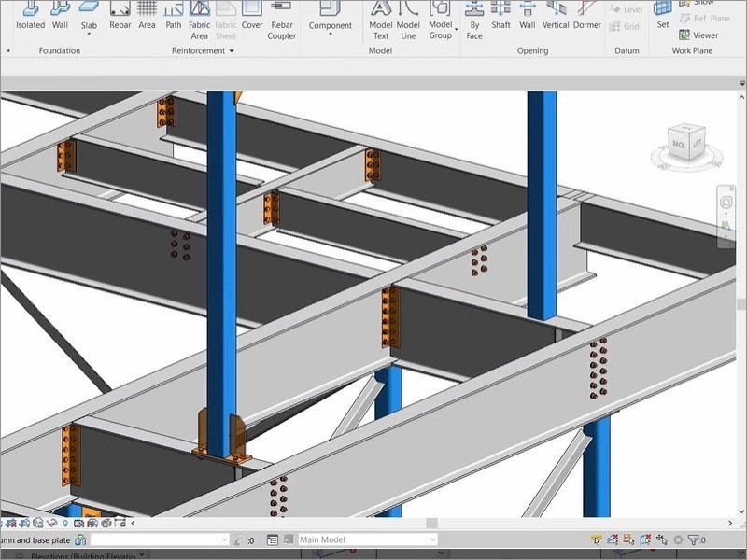Select the Cover reinforcement tool

[x=252, y=16]
